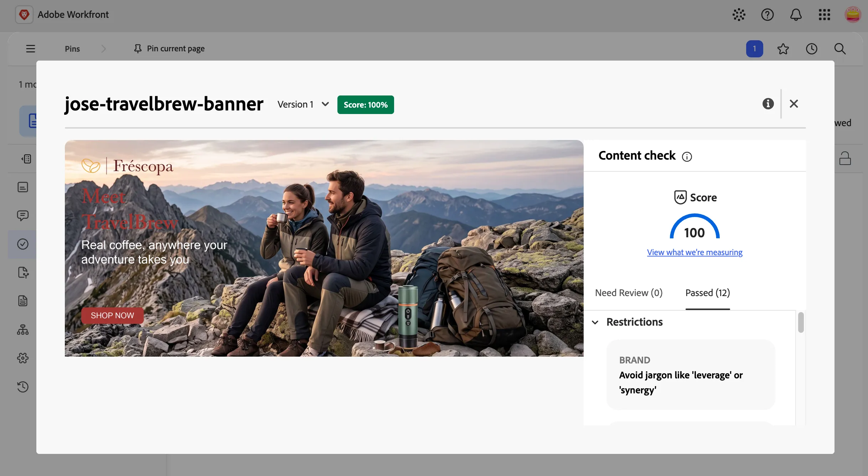Click Pin current page
Screen dimensions: 868x476
coord(169,48)
